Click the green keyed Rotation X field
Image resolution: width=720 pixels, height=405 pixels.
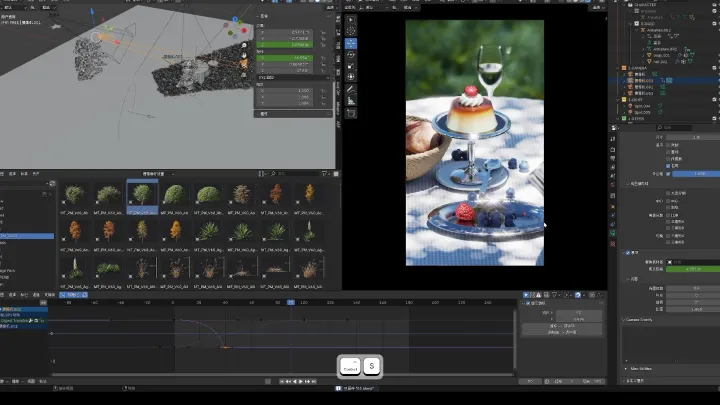[x=285, y=58]
